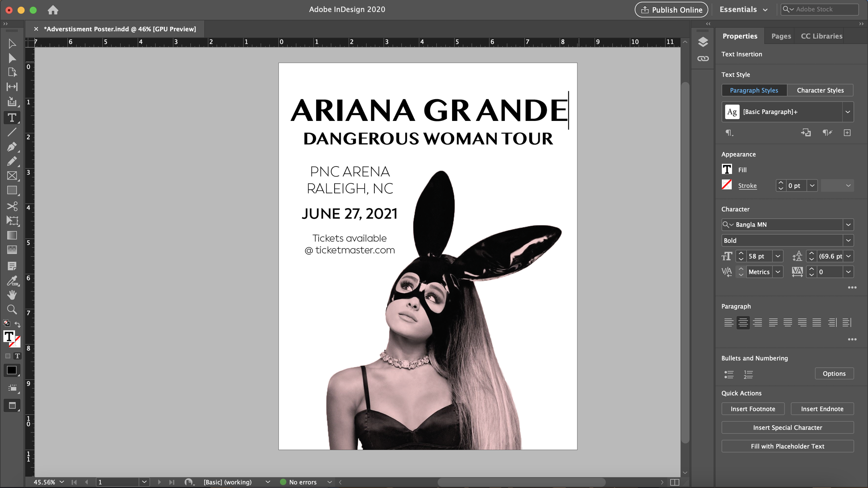The height and width of the screenshot is (488, 868).
Task: Toggle bulleted list formatting
Action: pos(729,374)
